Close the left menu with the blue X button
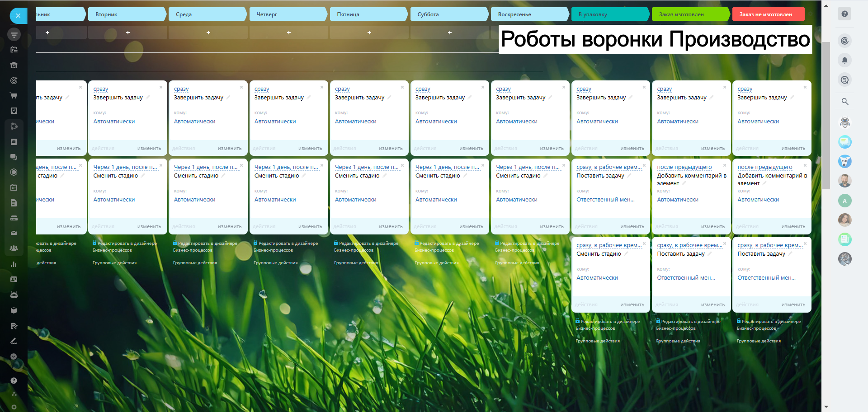 coord(18,15)
